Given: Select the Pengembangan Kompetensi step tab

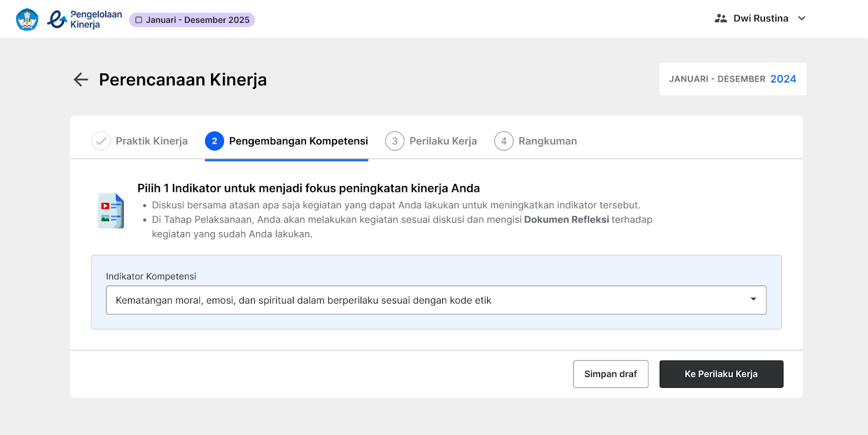Looking at the screenshot, I should click(286, 141).
